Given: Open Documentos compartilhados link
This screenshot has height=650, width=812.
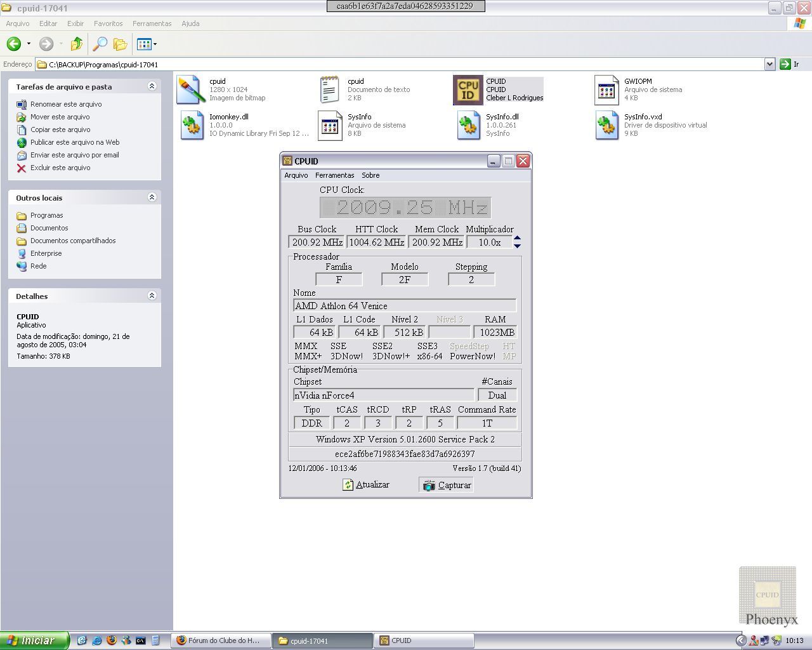Looking at the screenshot, I should 73,241.
